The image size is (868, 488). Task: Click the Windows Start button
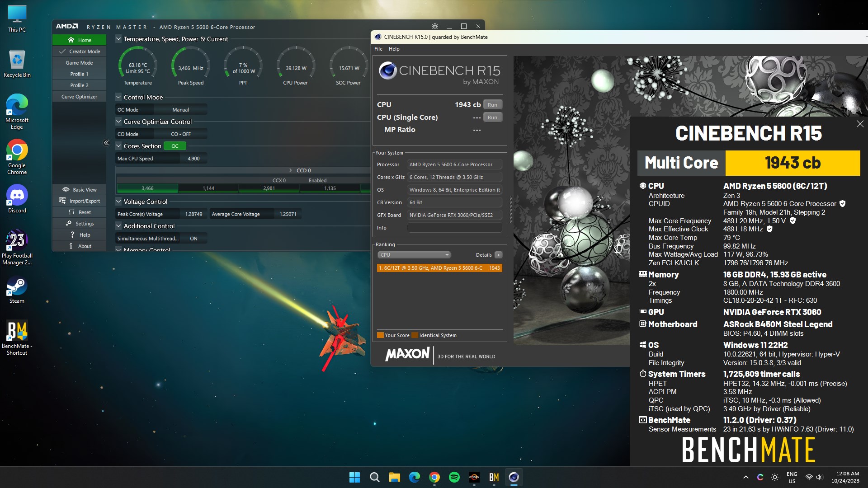click(354, 477)
